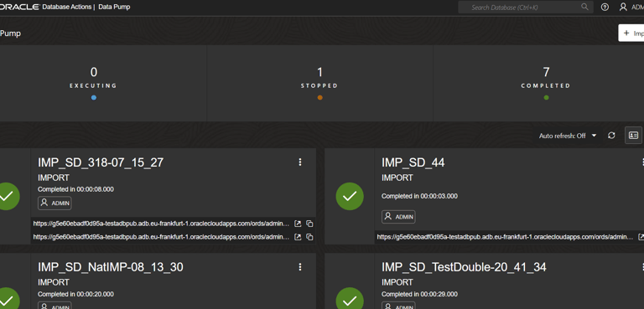
Task: Open the Auto refresh dropdown
Action: 568,136
